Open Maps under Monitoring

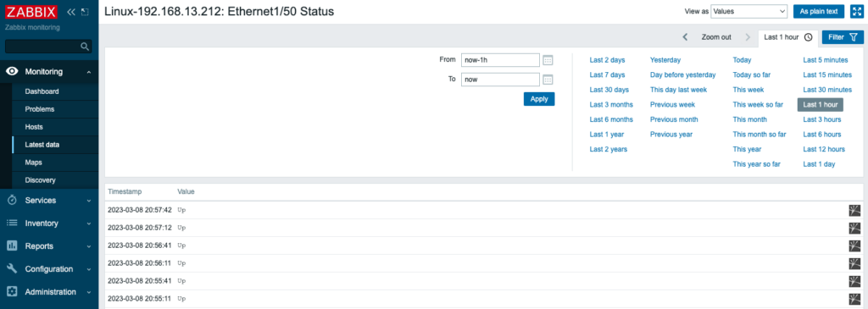click(33, 163)
